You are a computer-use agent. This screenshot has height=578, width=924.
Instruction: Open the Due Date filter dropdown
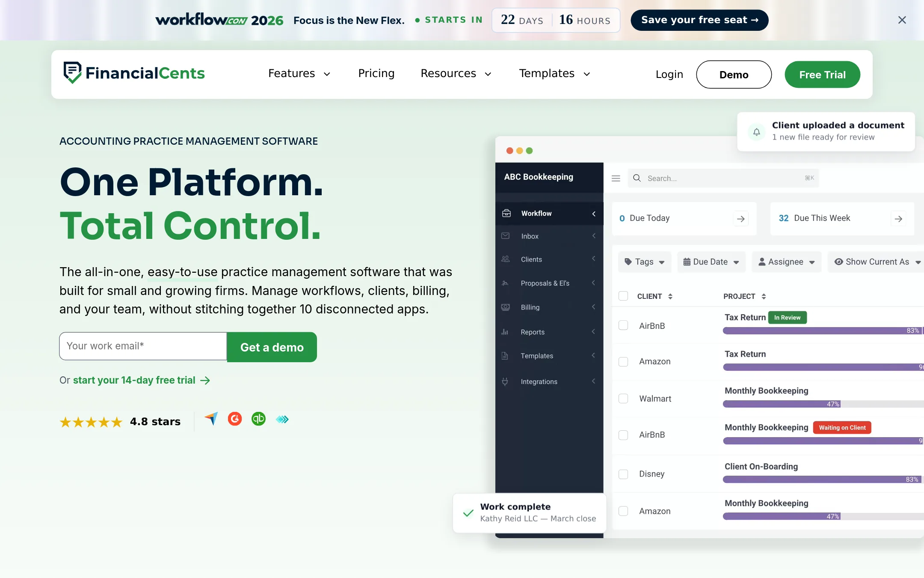pyautogui.click(x=711, y=262)
